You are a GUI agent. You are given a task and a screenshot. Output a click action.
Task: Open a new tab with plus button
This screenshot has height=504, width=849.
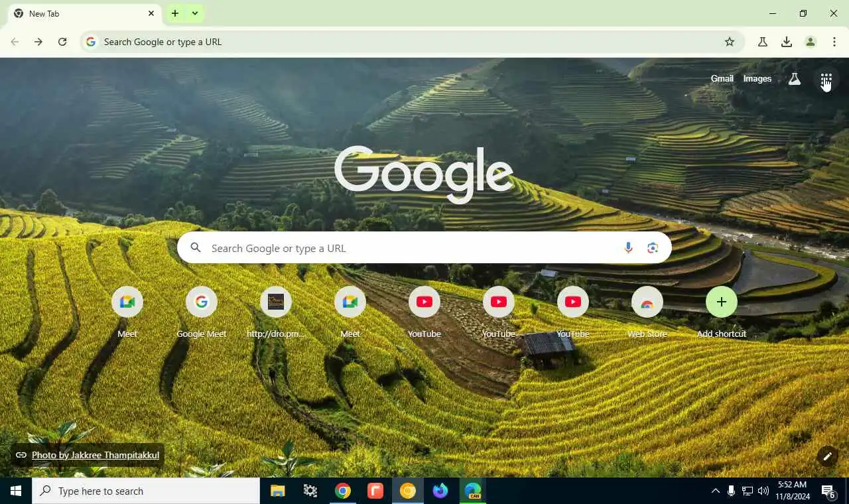click(175, 13)
